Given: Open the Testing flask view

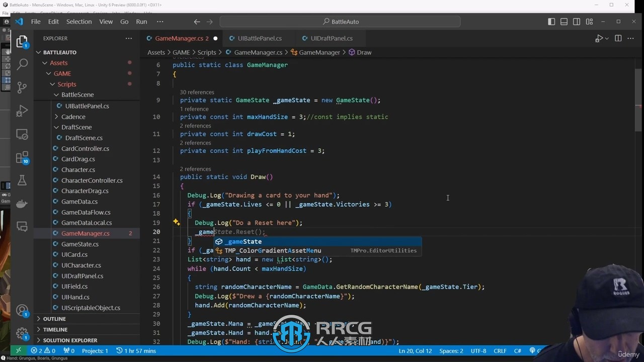Looking at the screenshot, I should (x=22, y=180).
